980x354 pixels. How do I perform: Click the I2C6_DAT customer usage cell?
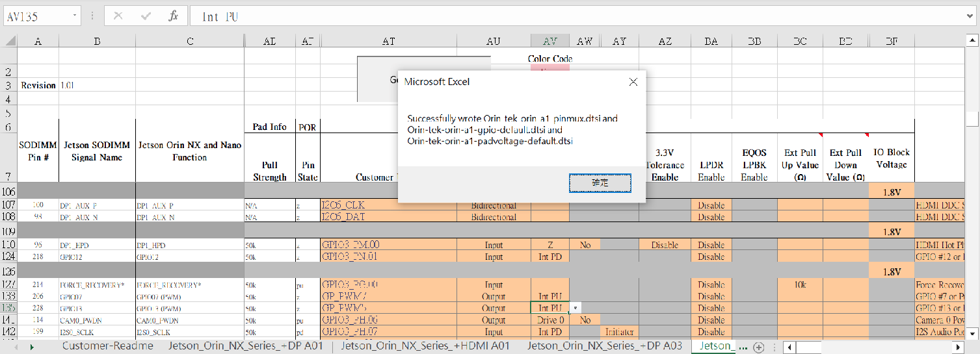click(389, 217)
